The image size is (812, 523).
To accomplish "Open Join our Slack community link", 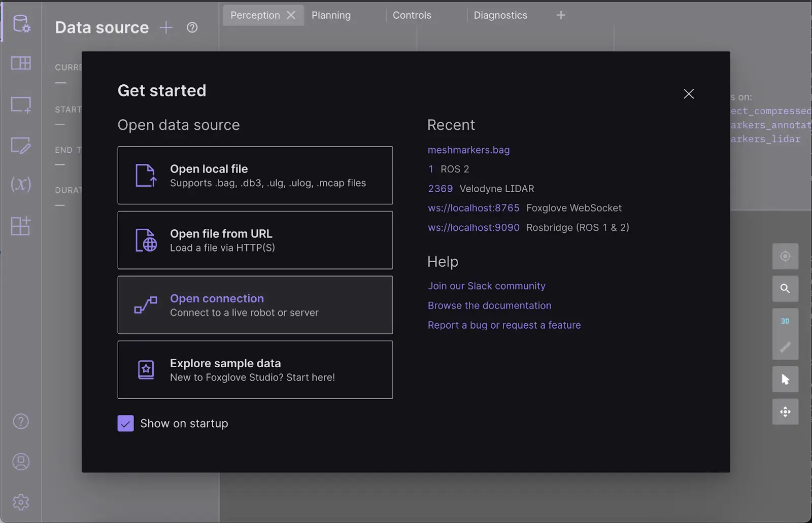I will (x=486, y=286).
